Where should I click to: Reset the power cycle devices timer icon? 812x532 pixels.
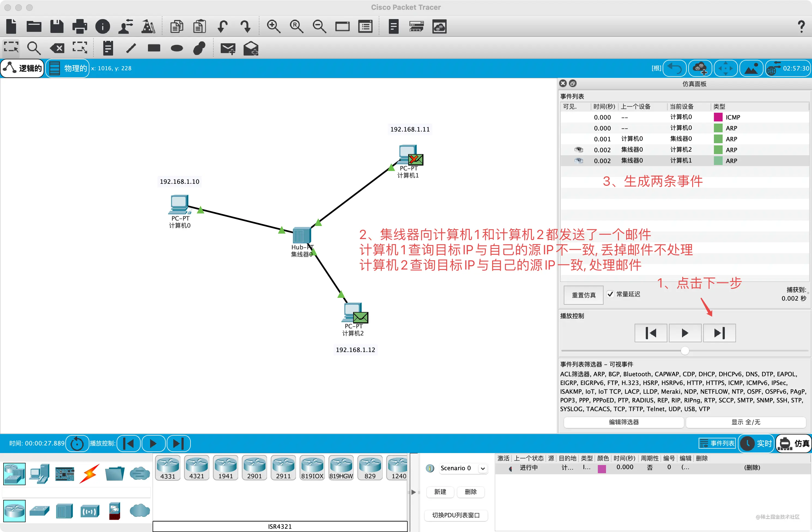pos(77,444)
